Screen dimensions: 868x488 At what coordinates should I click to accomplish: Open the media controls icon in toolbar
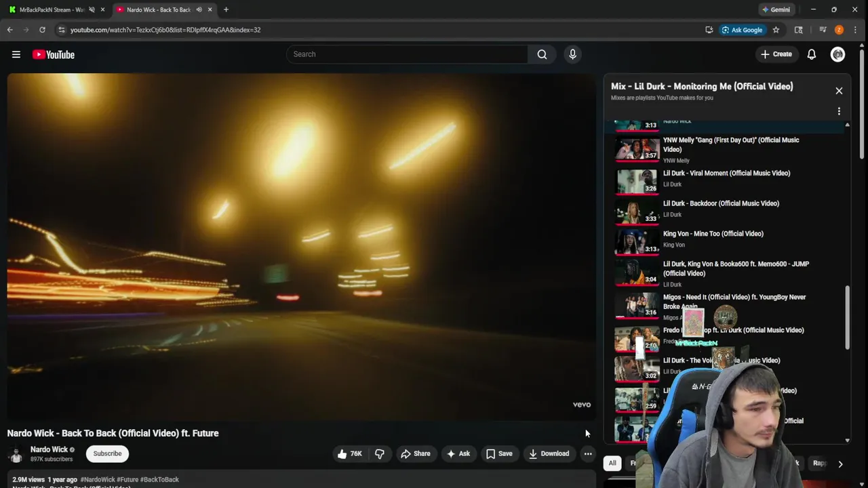click(823, 30)
